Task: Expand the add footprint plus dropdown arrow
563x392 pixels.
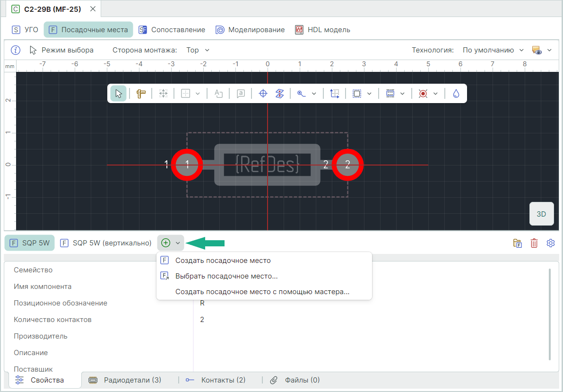Action: pos(178,243)
